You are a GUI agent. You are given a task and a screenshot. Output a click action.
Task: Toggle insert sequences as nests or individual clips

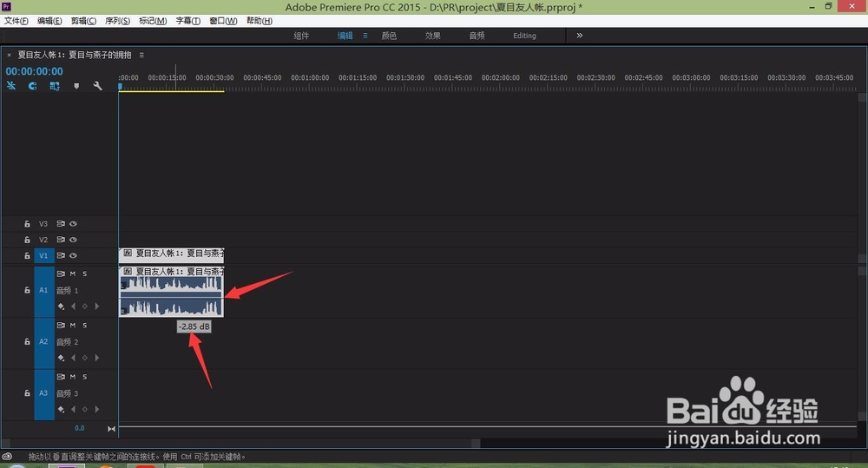coord(11,86)
